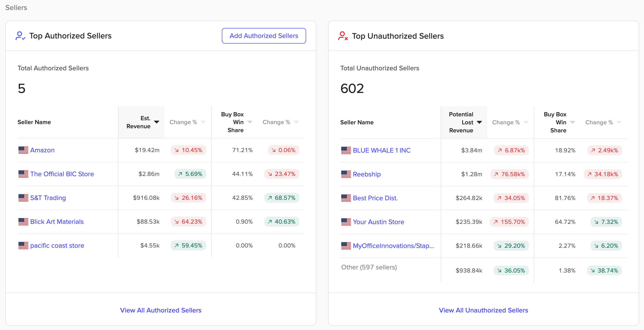Screen dimensions: 644x330
Task: Open BLUE WHALE 1 INC seller
Action: coord(382,150)
